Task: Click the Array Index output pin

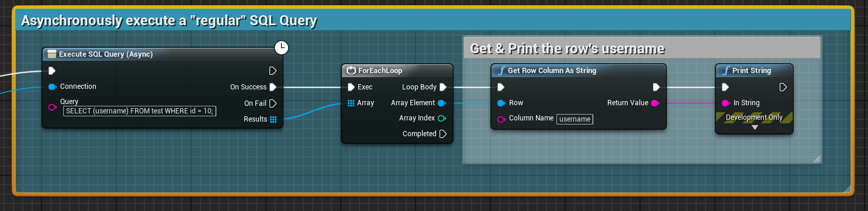Action: (442, 118)
